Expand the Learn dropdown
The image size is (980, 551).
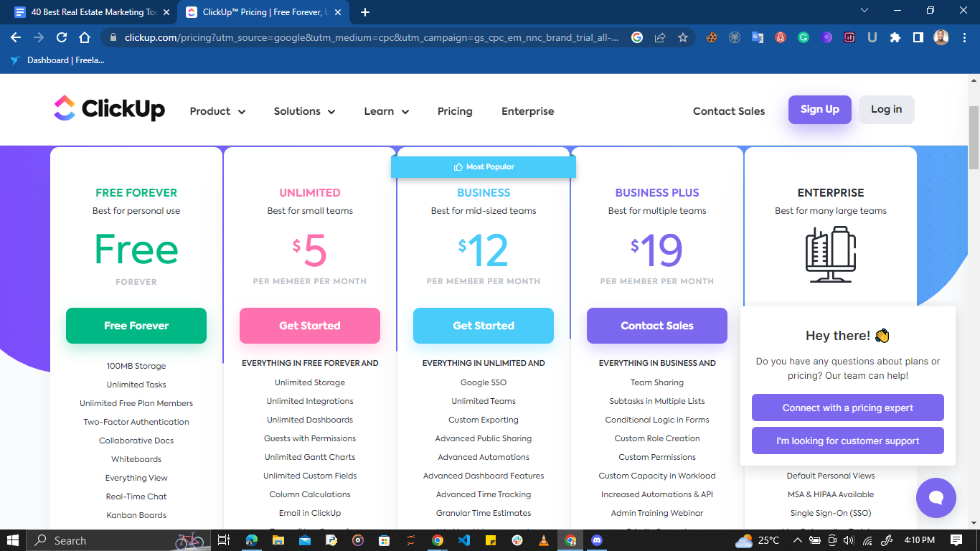[x=386, y=111]
